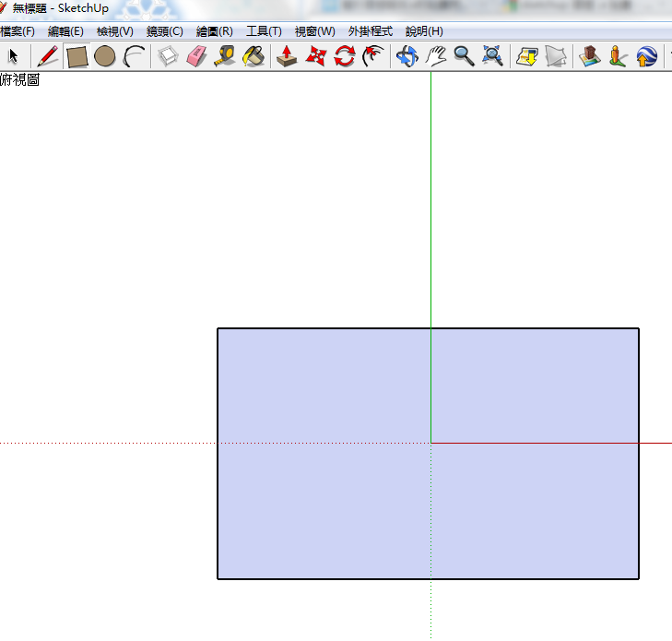Open the 繪圖(R) menu

tap(214, 31)
